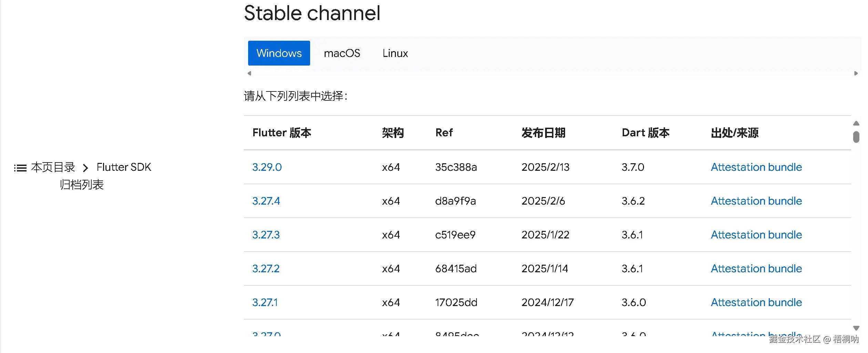Image resolution: width=868 pixels, height=353 pixels.
Task: Click the release date 2025/2/6
Action: tap(543, 201)
